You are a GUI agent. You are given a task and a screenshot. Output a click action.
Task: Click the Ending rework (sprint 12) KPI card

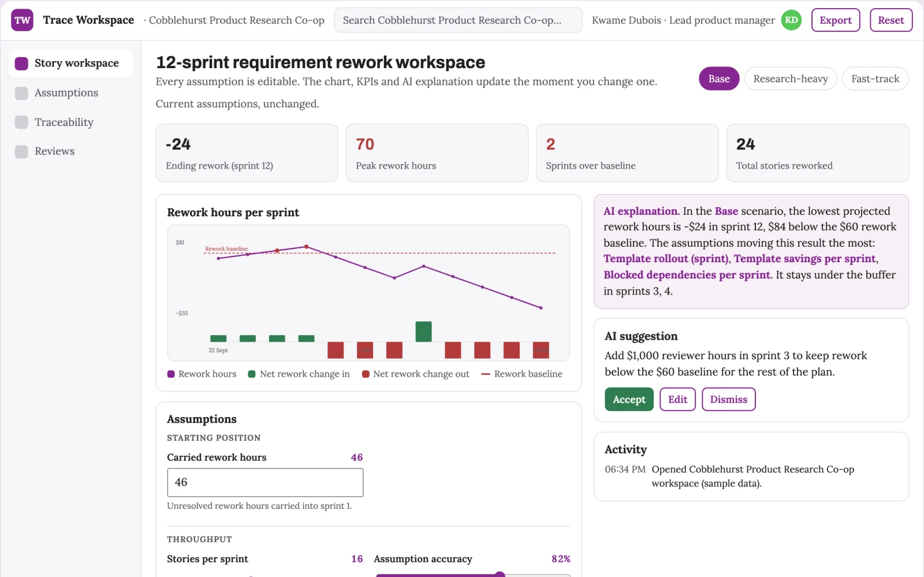click(x=247, y=153)
